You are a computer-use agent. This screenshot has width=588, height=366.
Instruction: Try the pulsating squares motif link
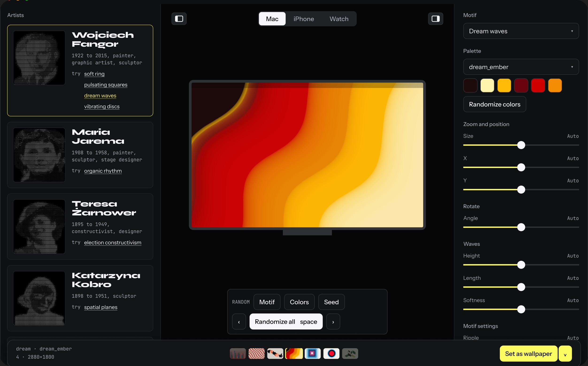click(x=106, y=84)
